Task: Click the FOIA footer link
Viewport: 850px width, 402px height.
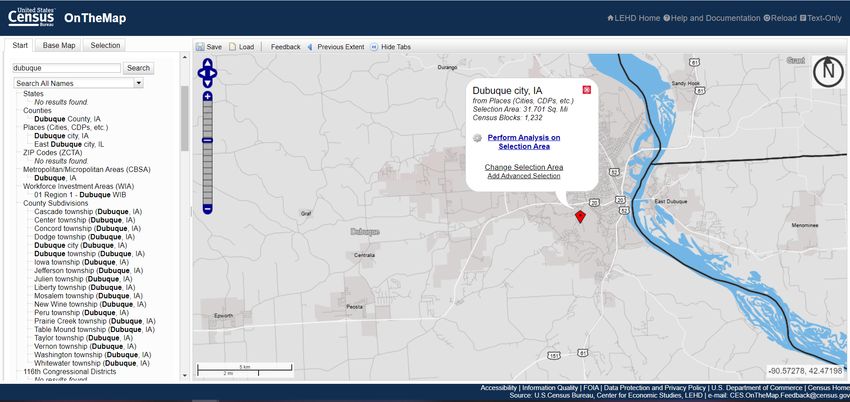Action: 590,388
